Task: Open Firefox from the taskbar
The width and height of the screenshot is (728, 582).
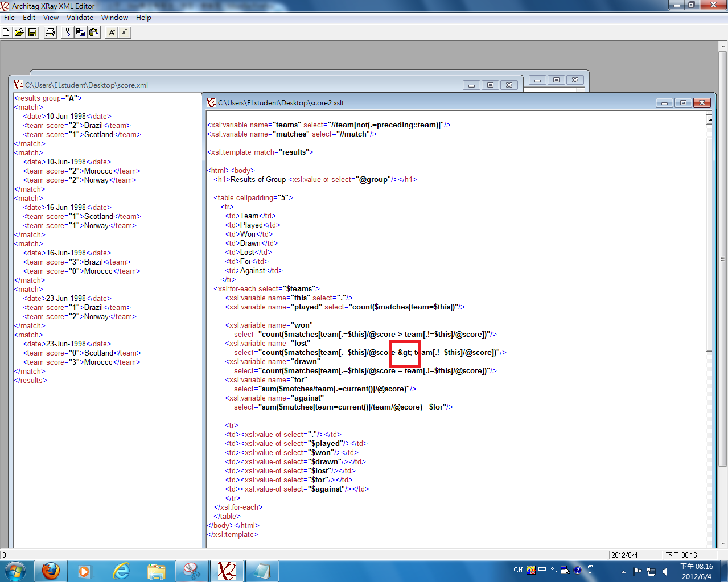Action: tap(51, 571)
